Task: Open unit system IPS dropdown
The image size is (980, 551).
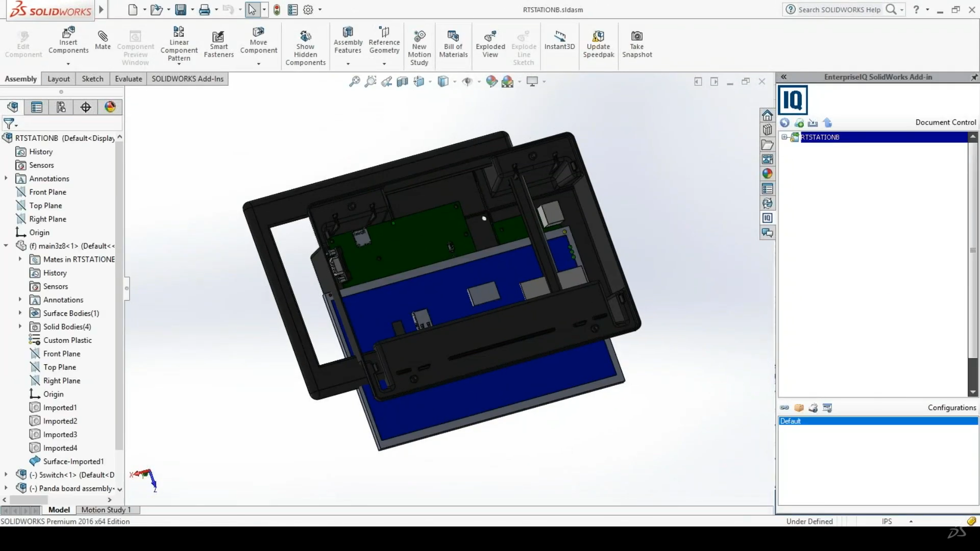Action: pos(911,521)
